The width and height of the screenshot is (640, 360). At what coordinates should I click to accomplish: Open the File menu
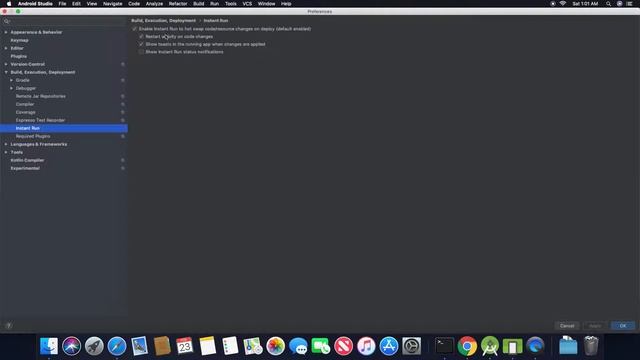[x=62, y=4]
